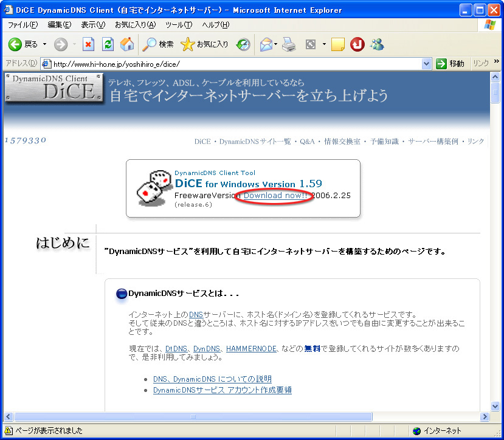
Task: Click the Windows flag logo
Action: point(490,25)
